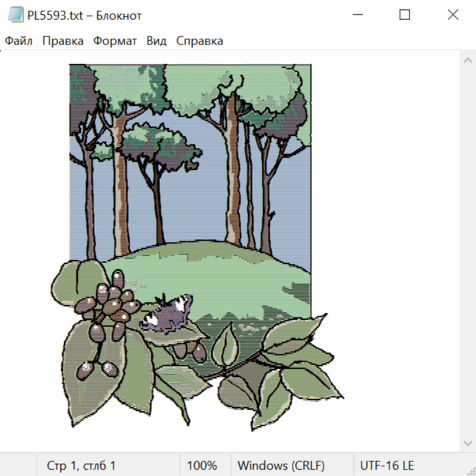
Task: Click the Notepad icon in the title bar
Action: 16,15
